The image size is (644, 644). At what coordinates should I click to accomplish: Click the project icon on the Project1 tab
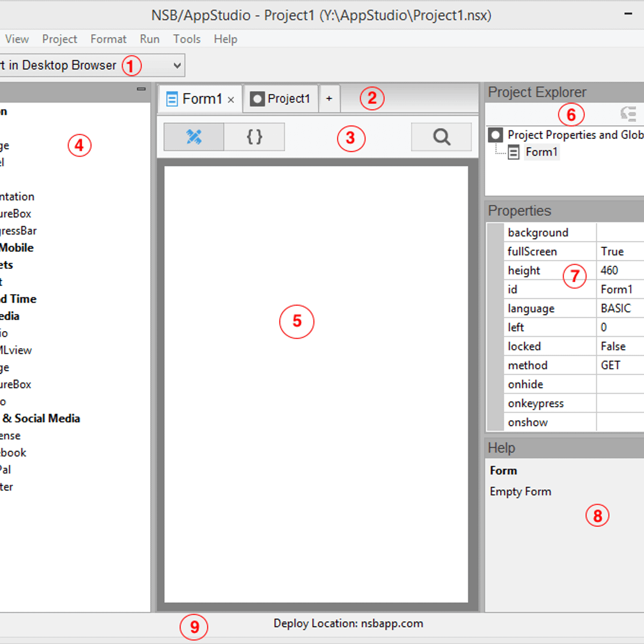pos(258,98)
